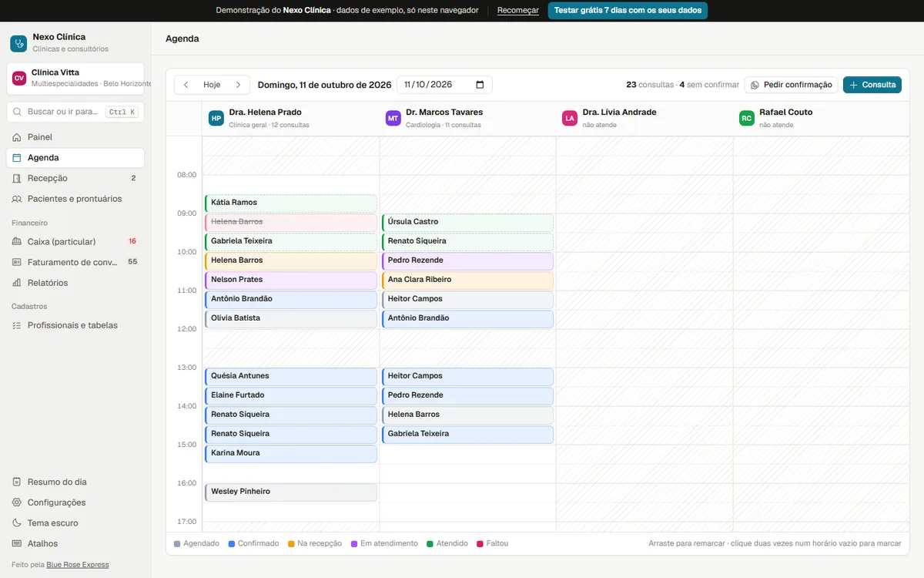
Task: Open the calendar picker in the date field
Action: coord(480,85)
